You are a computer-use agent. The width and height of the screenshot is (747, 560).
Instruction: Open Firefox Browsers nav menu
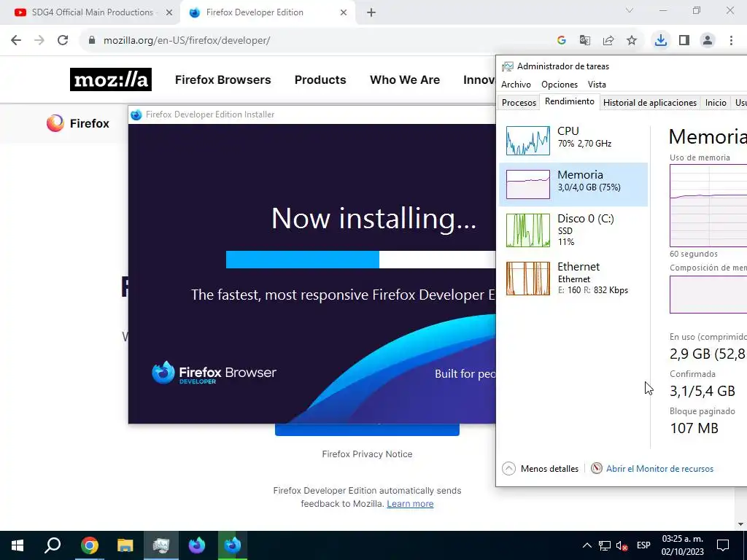pos(223,79)
